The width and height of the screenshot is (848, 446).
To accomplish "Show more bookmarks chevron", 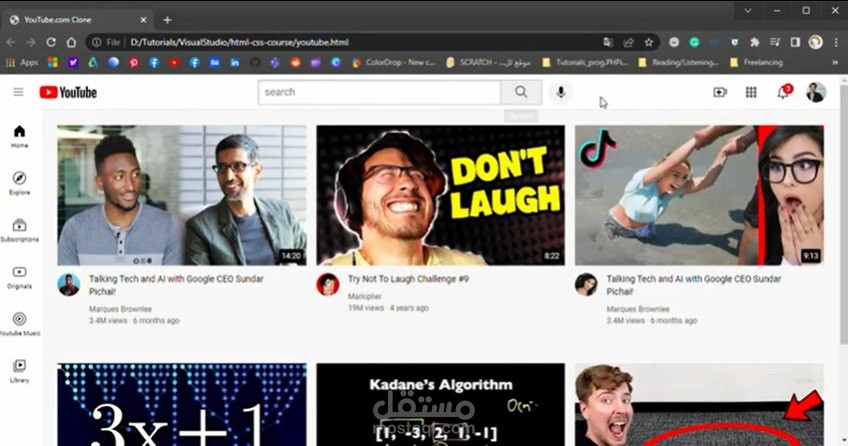I will point(836,63).
